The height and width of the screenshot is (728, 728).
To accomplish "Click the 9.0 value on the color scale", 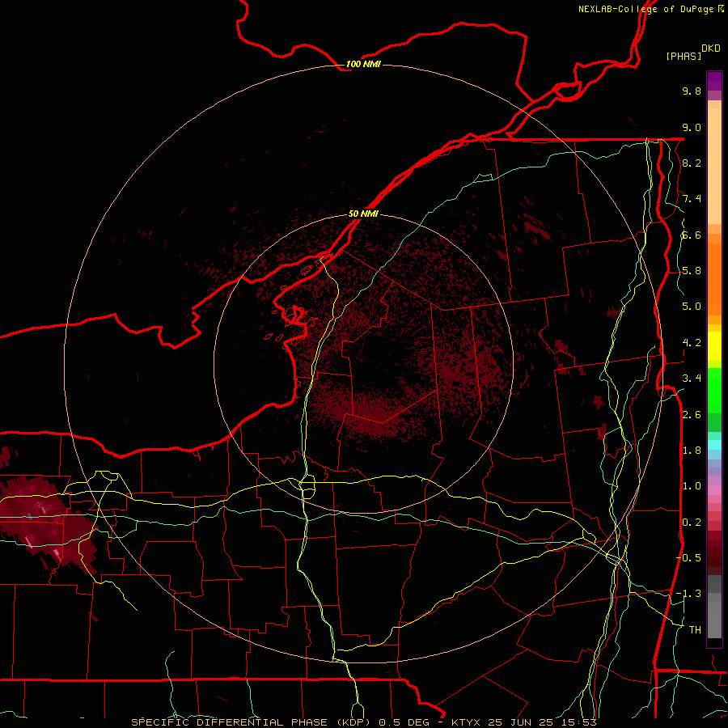I will pyautogui.click(x=692, y=127).
